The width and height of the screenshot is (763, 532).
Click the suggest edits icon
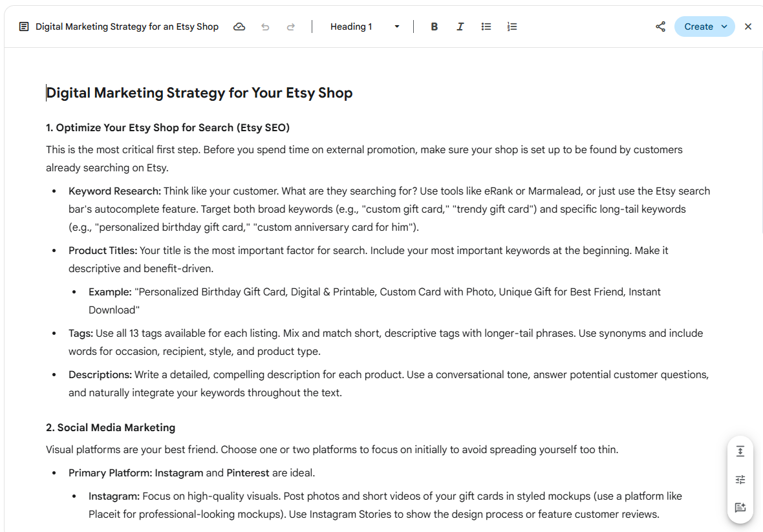pyautogui.click(x=740, y=507)
